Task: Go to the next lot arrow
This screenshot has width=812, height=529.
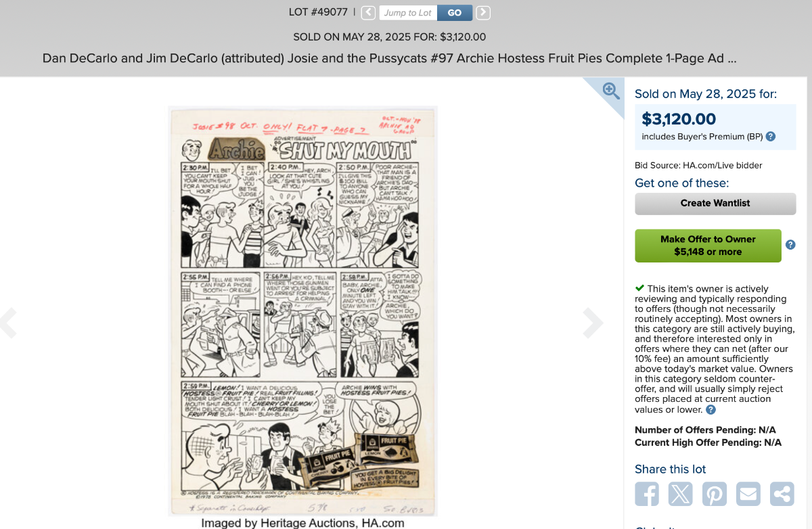Action: (483, 13)
